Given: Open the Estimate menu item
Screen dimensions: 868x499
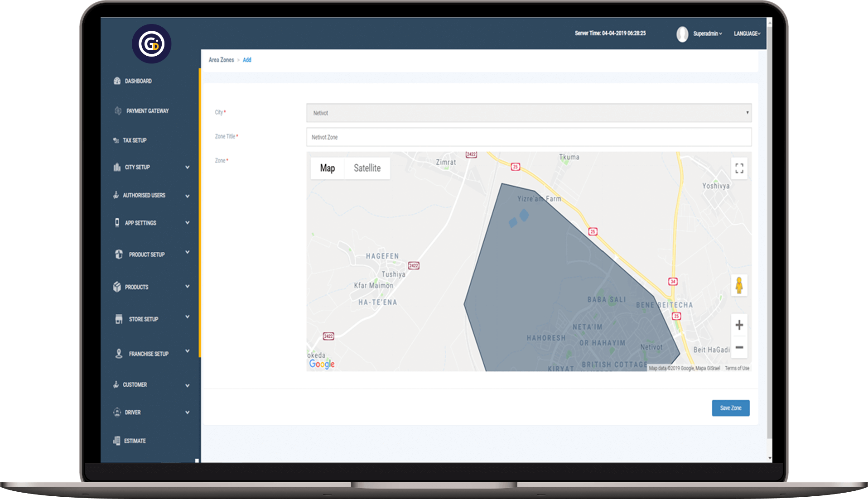Looking at the screenshot, I should click(x=135, y=441).
